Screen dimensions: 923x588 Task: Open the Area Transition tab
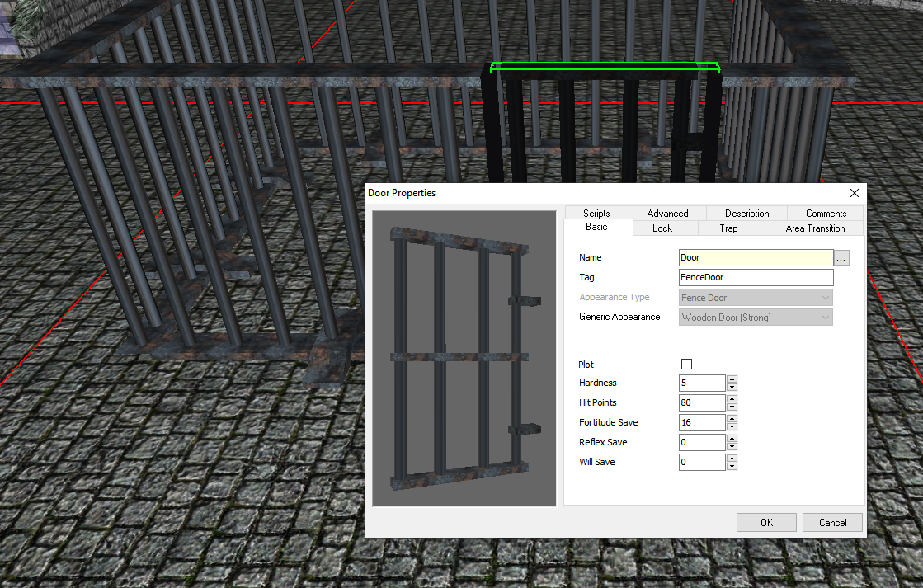click(815, 228)
